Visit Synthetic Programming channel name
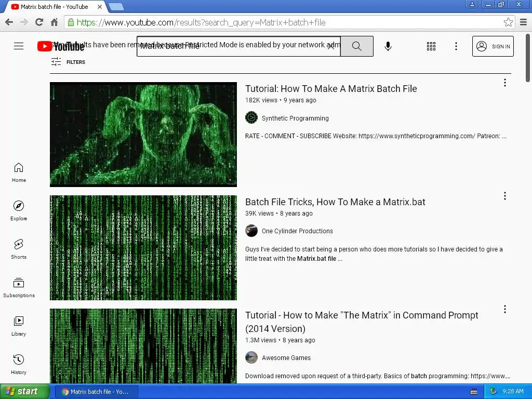532x399 pixels. click(295, 118)
